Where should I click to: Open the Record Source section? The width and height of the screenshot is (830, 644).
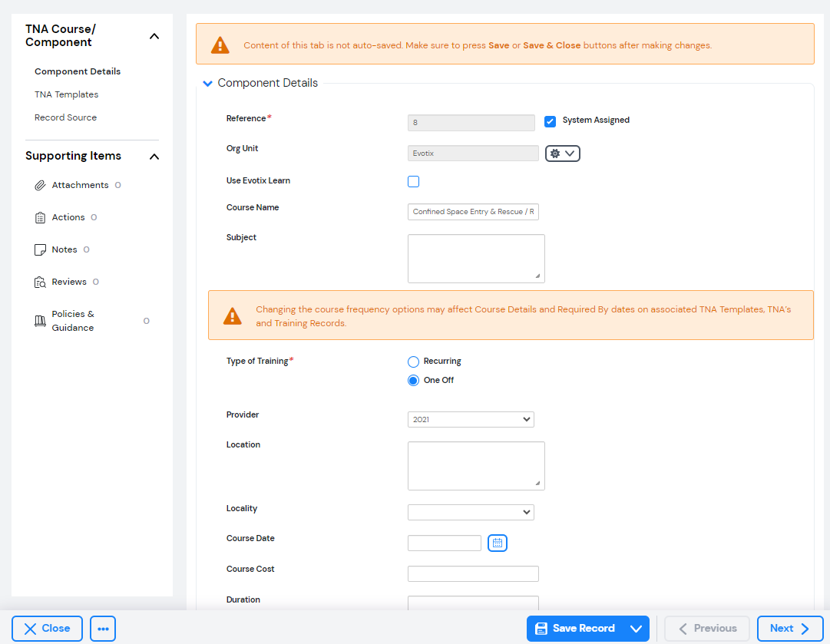pos(65,117)
